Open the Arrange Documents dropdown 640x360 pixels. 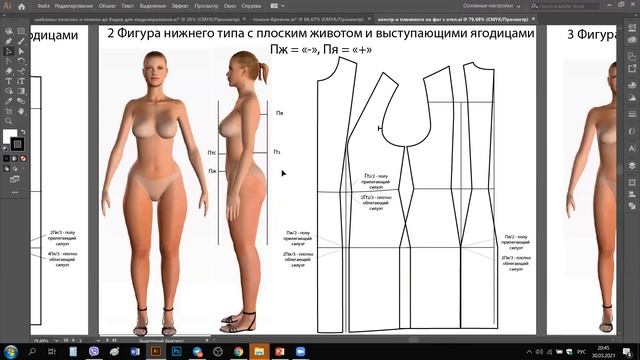[278, 6]
